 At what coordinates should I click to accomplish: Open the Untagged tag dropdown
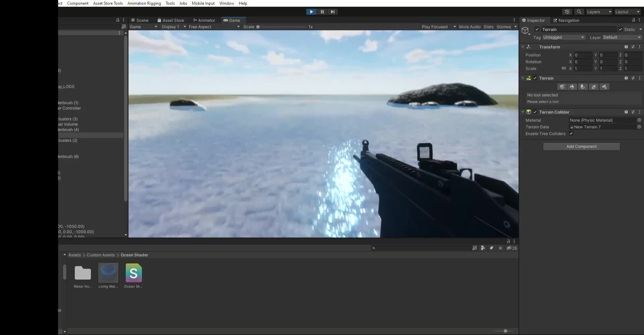click(563, 38)
